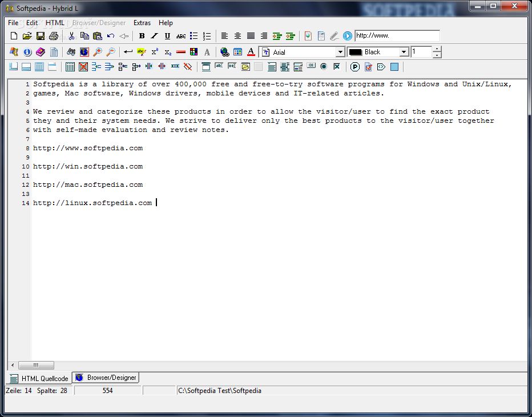
Task: Open the blue info icon
Action: point(27,52)
